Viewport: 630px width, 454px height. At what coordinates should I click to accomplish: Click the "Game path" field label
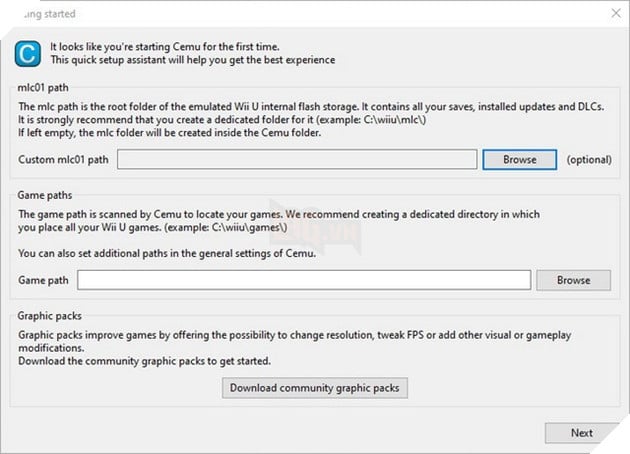[x=44, y=281]
